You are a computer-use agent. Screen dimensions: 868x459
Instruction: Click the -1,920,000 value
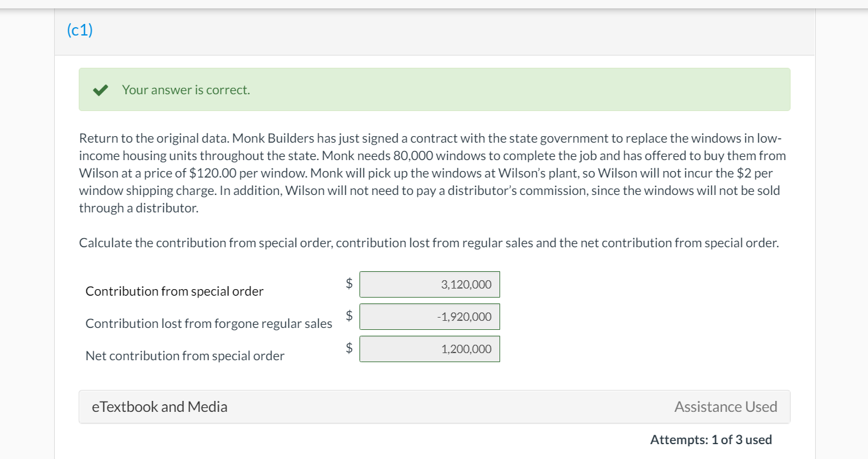coord(464,317)
